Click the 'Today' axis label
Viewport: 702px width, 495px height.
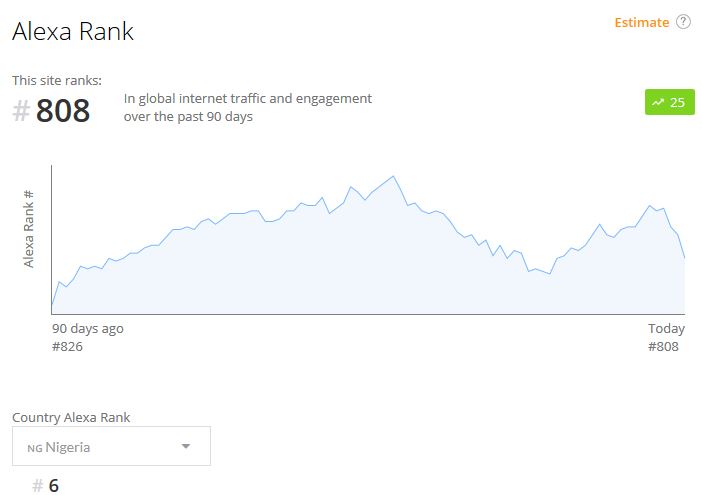pos(666,328)
